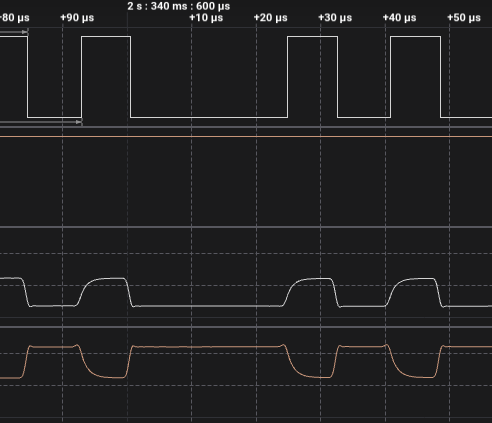
Task: Click the +20 µs time ruler label
Action: coord(270,18)
